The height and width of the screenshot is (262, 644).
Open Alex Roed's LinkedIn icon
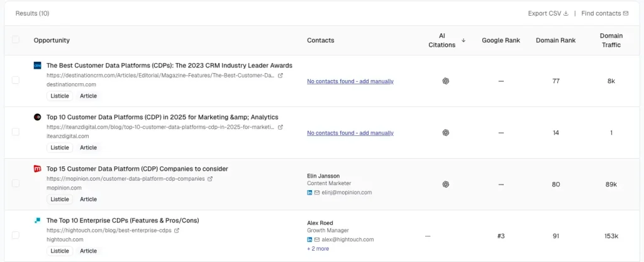(x=309, y=239)
